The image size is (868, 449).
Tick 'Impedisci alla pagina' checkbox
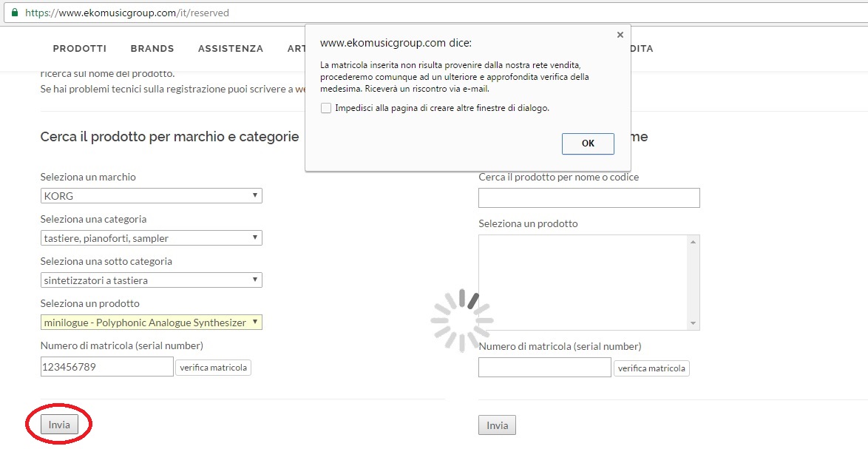point(325,108)
